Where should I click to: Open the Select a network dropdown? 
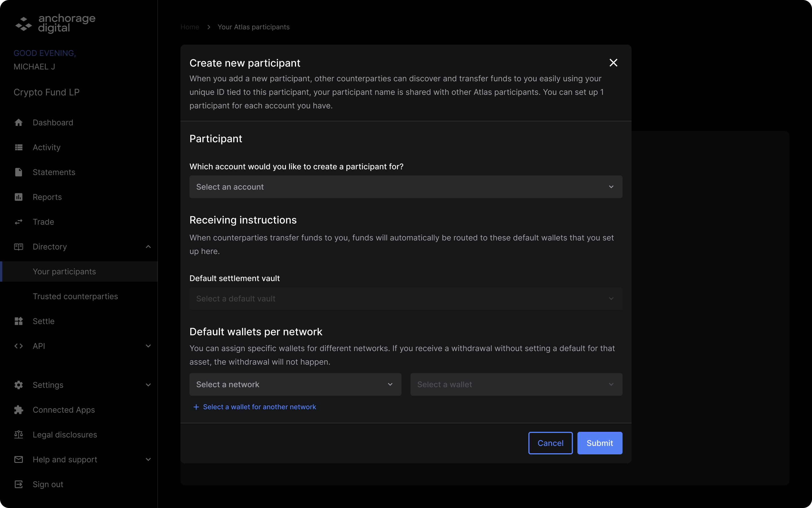pyautogui.click(x=295, y=384)
